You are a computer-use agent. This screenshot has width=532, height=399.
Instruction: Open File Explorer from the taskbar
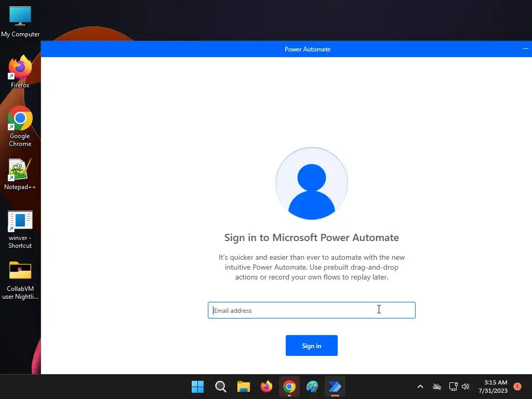243,387
